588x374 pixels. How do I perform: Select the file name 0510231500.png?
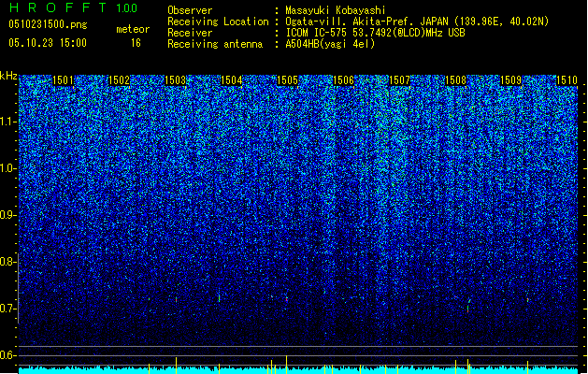point(48,24)
